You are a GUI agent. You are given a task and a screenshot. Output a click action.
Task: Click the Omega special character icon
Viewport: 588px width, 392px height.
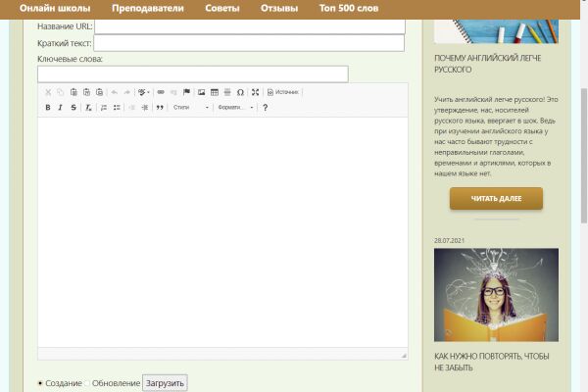(x=240, y=92)
